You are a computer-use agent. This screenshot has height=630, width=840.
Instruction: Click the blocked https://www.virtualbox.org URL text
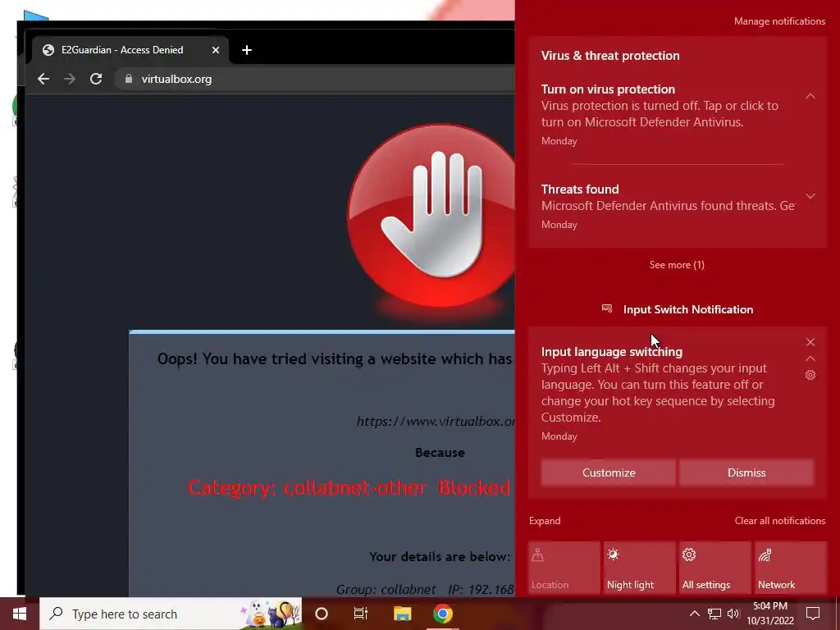[x=435, y=421]
